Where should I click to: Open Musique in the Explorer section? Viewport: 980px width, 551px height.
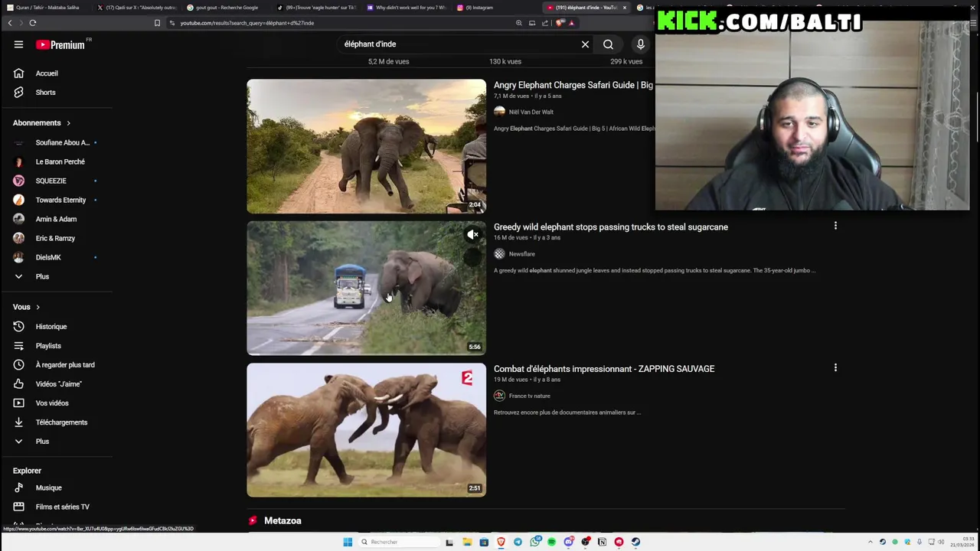click(48, 487)
